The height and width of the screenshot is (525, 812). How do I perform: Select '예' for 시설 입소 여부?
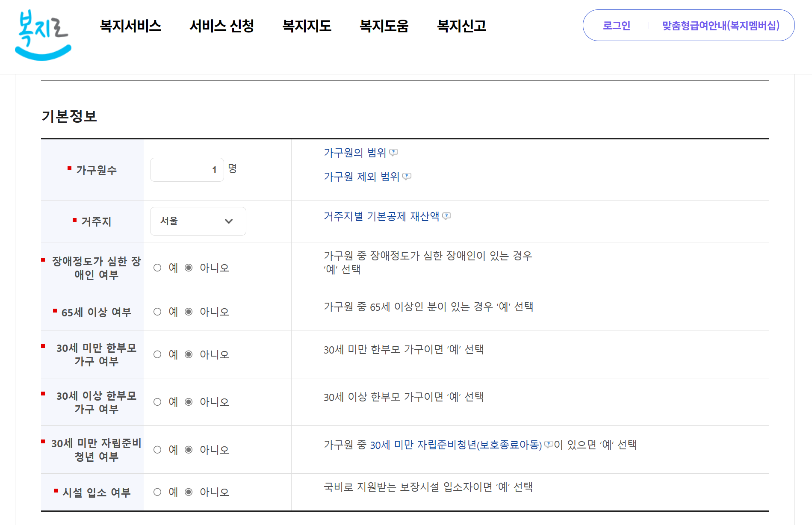tap(157, 492)
